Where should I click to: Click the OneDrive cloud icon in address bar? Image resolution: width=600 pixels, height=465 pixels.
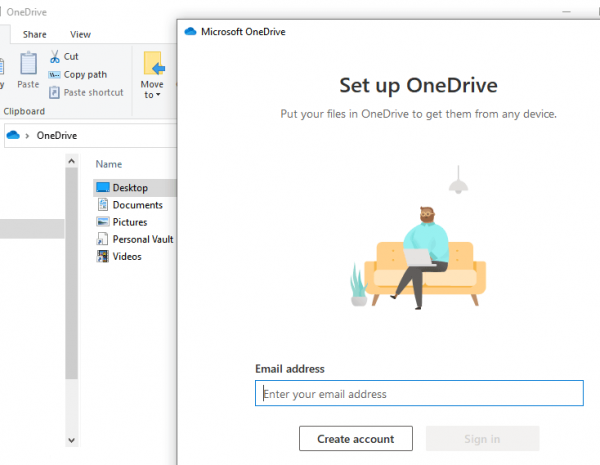13,135
